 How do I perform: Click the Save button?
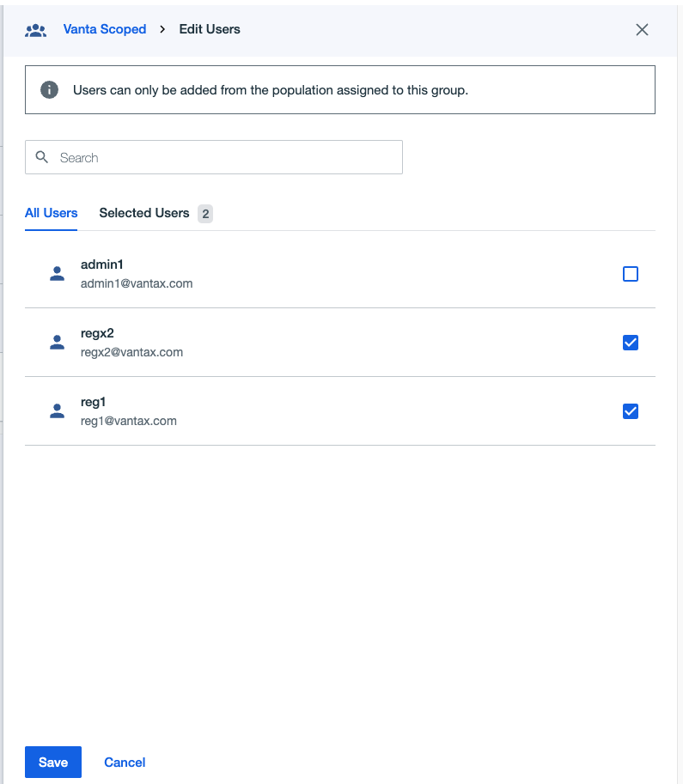(53, 762)
